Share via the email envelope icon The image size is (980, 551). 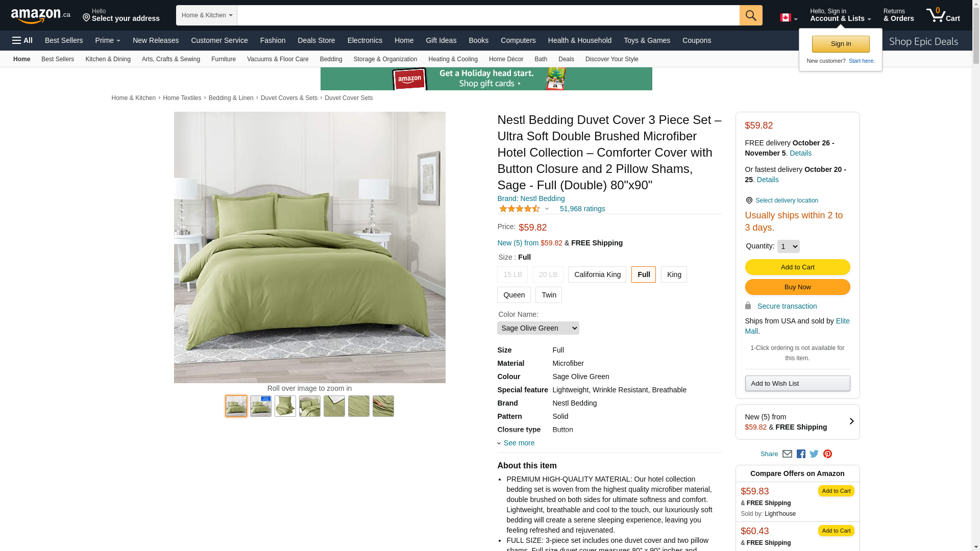click(787, 454)
